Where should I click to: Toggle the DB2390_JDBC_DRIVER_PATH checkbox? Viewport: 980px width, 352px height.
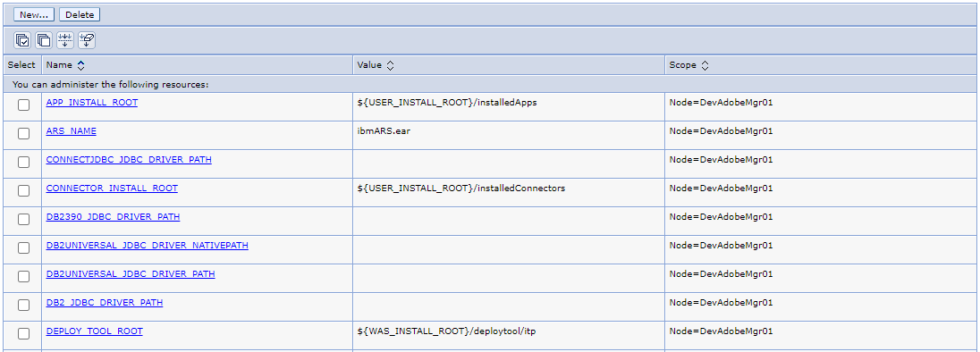(23, 219)
